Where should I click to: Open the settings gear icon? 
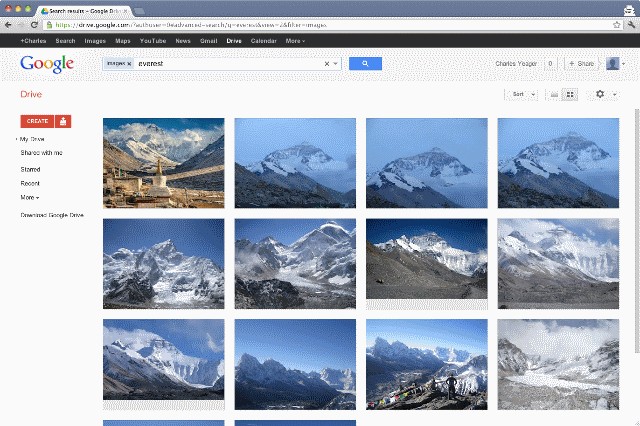tap(600, 94)
